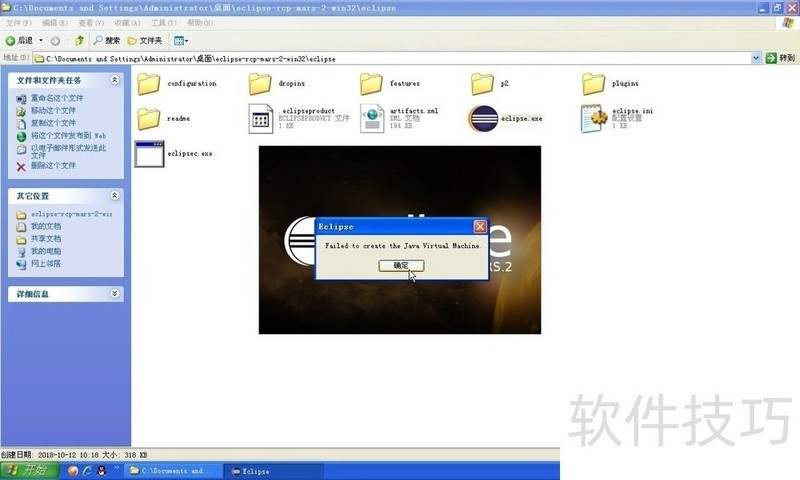Click the Back (后退) toolbar button
The height and width of the screenshot is (480, 800).
coord(19,40)
